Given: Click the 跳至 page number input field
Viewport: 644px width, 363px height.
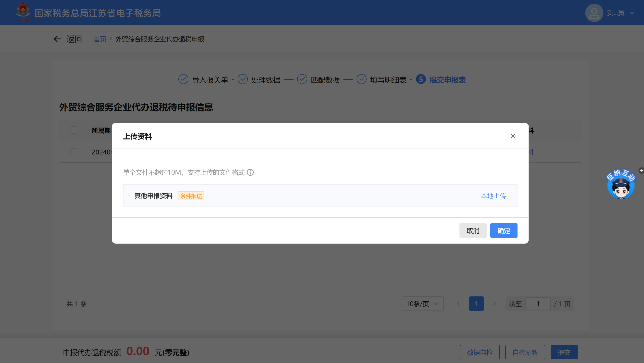Looking at the screenshot, I should click(538, 304).
